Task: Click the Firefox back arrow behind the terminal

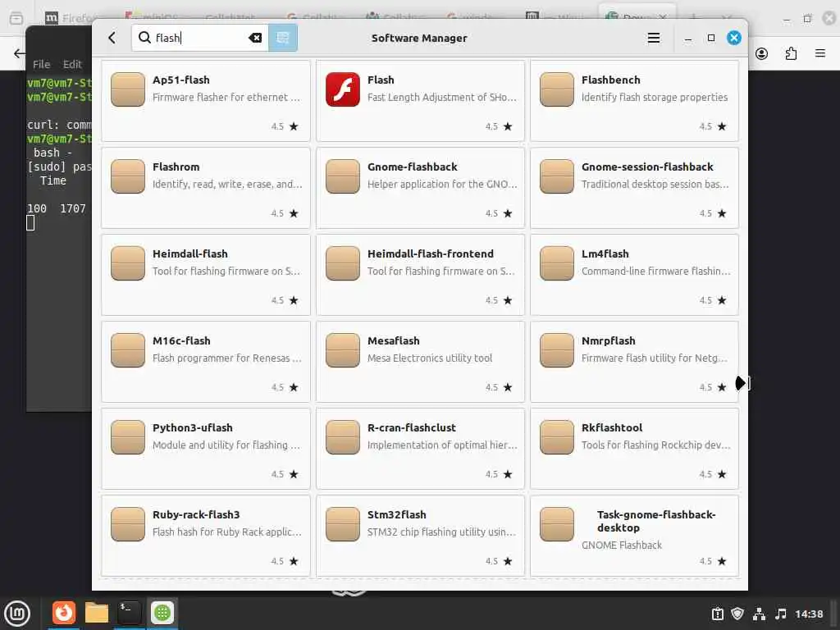Action: coord(19,53)
